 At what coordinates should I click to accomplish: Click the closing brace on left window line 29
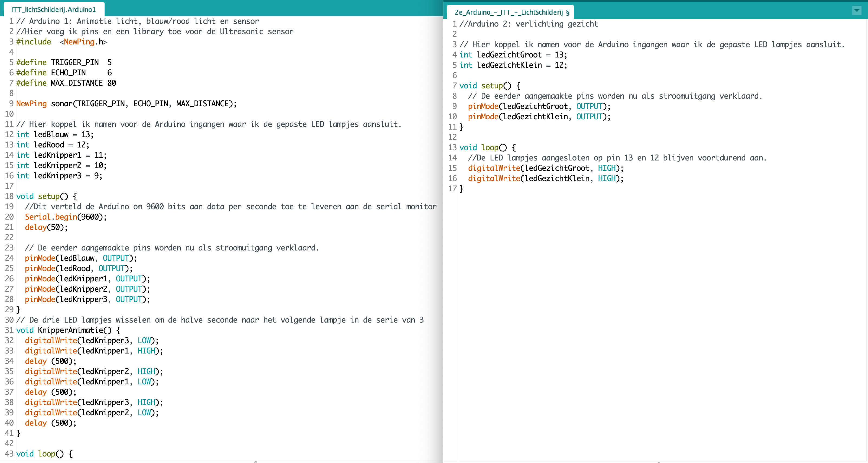click(x=18, y=310)
